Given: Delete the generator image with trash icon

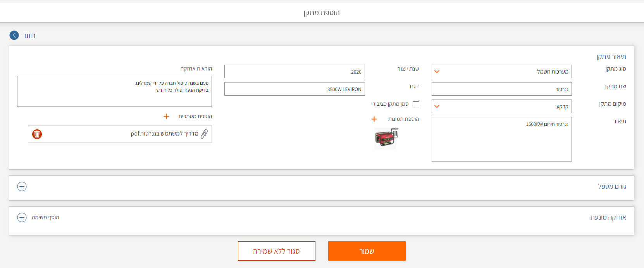Looking at the screenshot, I should click(x=395, y=133).
